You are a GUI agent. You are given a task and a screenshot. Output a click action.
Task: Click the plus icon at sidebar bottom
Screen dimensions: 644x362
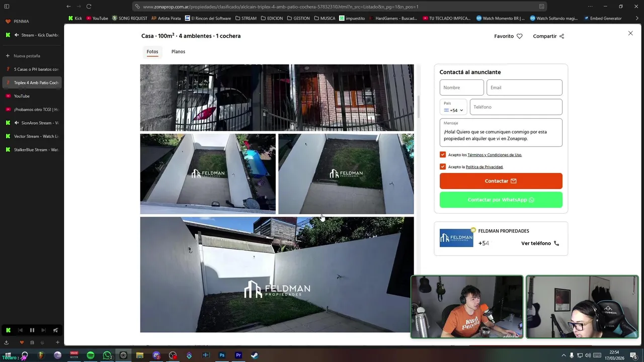(x=57, y=342)
